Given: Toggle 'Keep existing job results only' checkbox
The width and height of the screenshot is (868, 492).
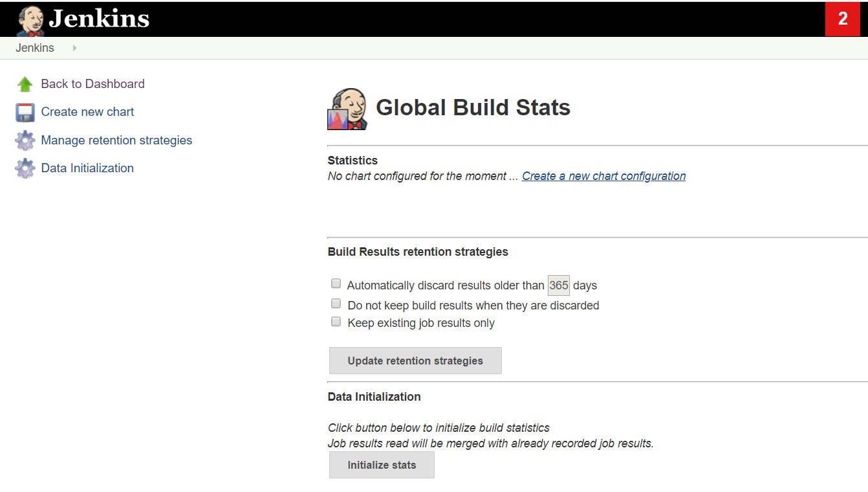Looking at the screenshot, I should point(336,322).
